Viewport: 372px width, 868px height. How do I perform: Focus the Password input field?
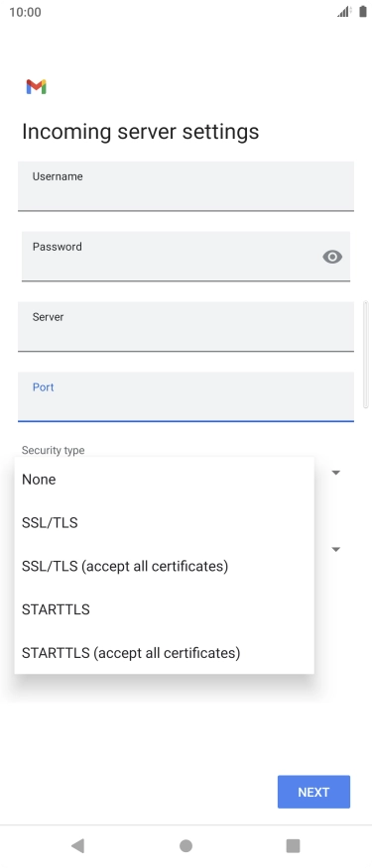[186, 257]
